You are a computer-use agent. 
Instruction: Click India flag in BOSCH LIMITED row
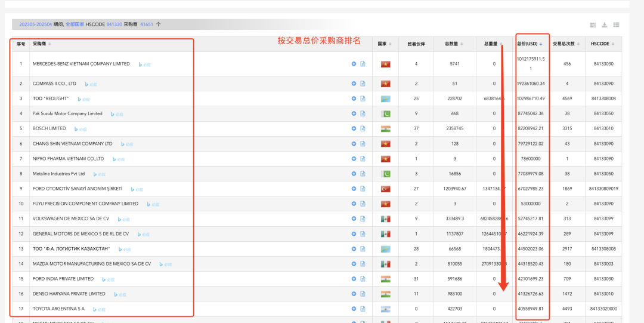point(385,128)
